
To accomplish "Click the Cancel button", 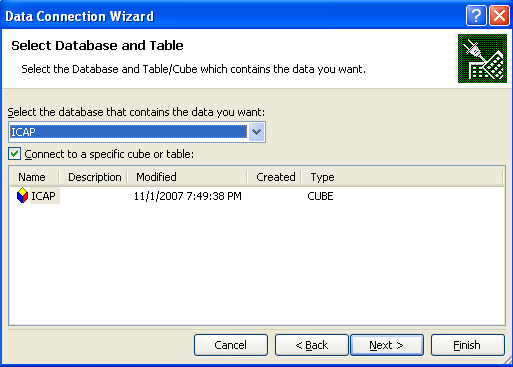I will [231, 345].
